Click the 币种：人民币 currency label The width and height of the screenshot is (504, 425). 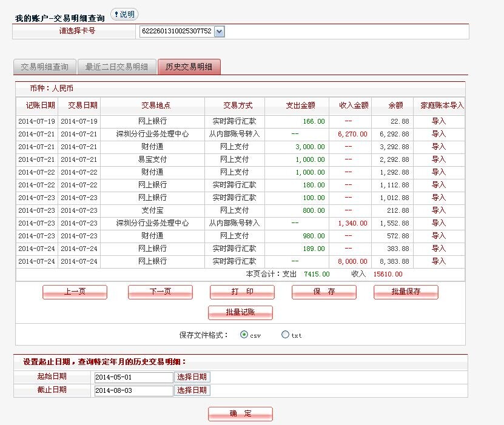[x=52, y=89]
